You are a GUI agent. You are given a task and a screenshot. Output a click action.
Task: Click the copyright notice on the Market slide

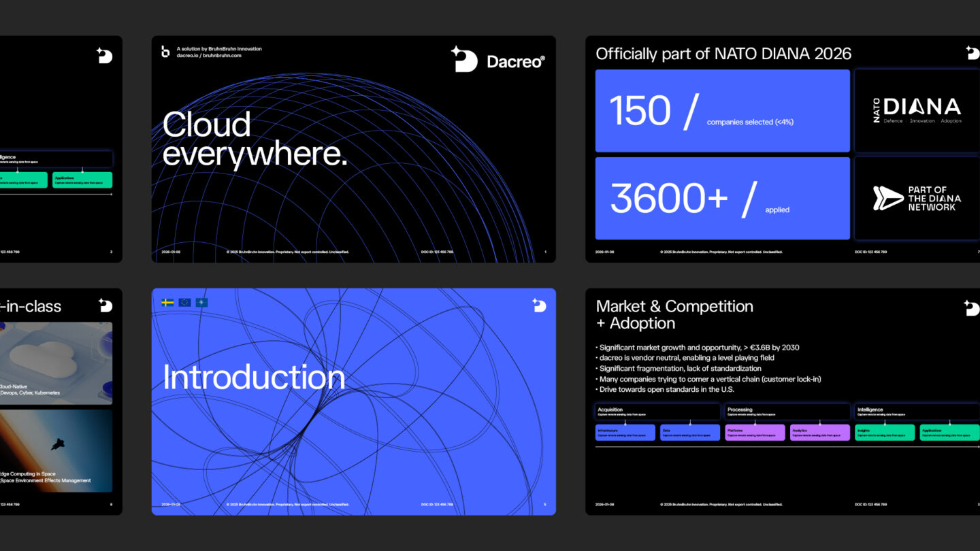click(x=721, y=505)
